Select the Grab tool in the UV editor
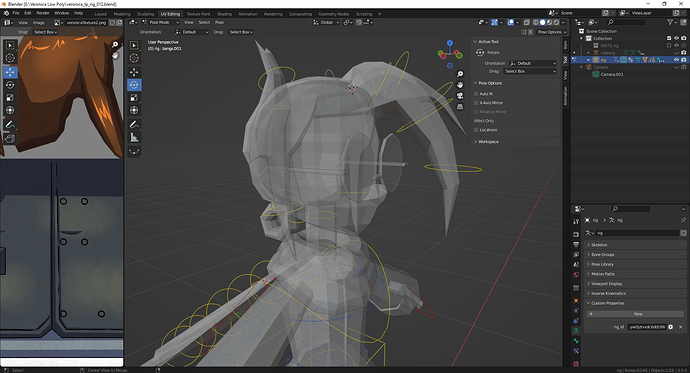 (x=10, y=139)
